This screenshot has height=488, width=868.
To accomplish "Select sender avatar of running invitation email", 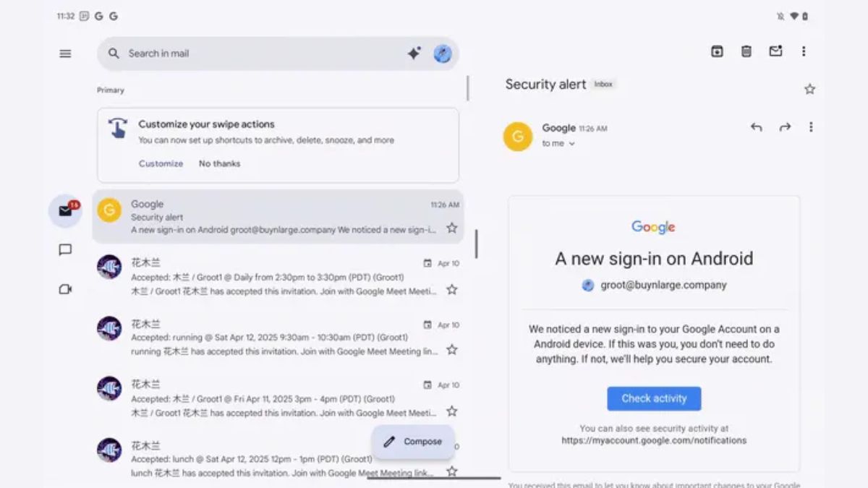I will click(109, 328).
